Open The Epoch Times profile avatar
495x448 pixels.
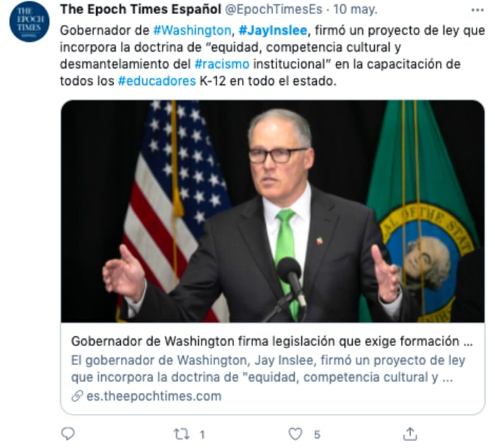pos(30,21)
